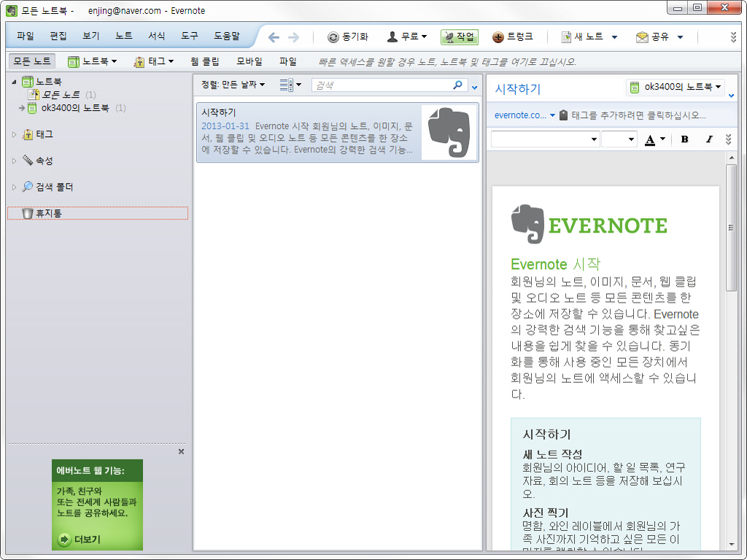Open 트렁크 from the toolbar
Image resolution: width=747 pixels, height=560 pixels.
click(x=512, y=36)
